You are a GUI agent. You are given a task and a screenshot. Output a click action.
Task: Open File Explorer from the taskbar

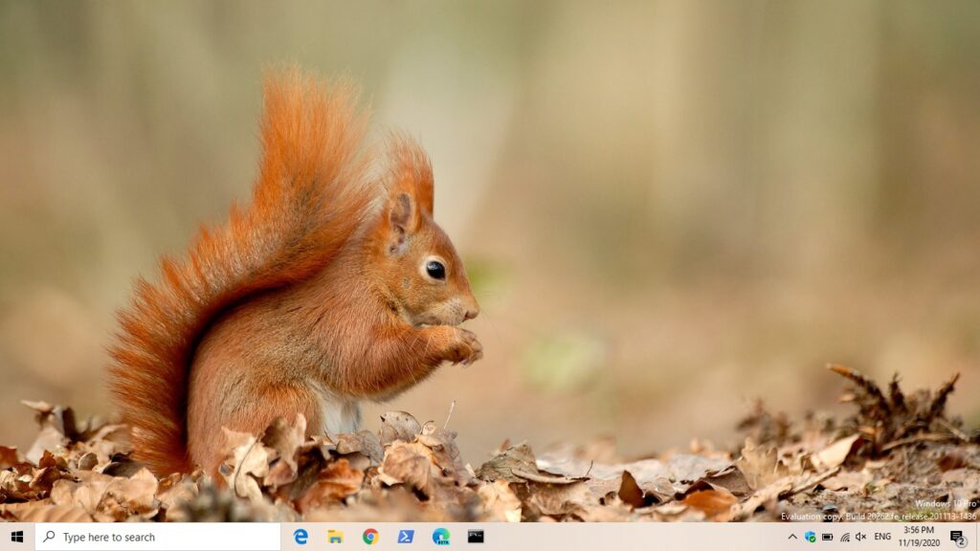pyautogui.click(x=335, y=537)
